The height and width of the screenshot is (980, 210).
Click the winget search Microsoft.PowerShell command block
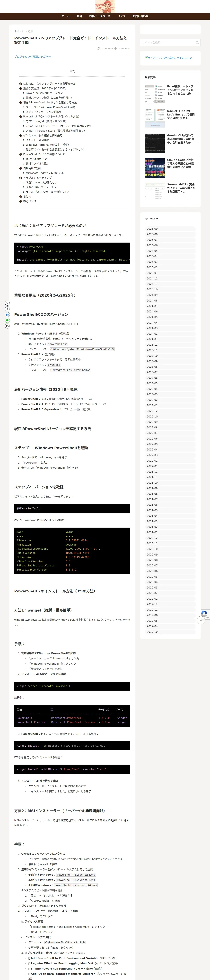click(x=72, y=686)
